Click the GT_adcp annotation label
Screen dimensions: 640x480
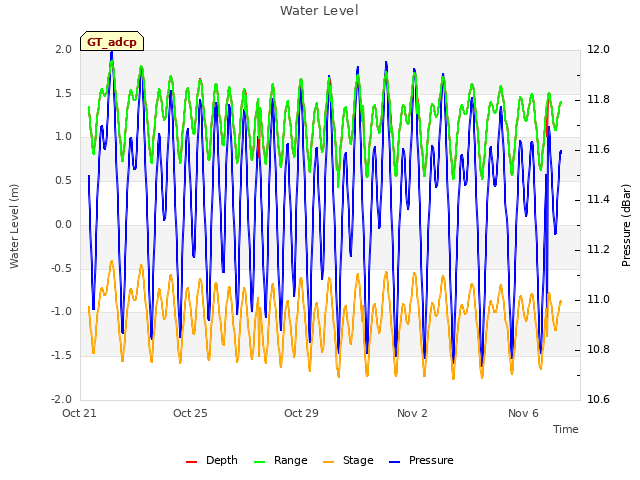tap(112, 42)
